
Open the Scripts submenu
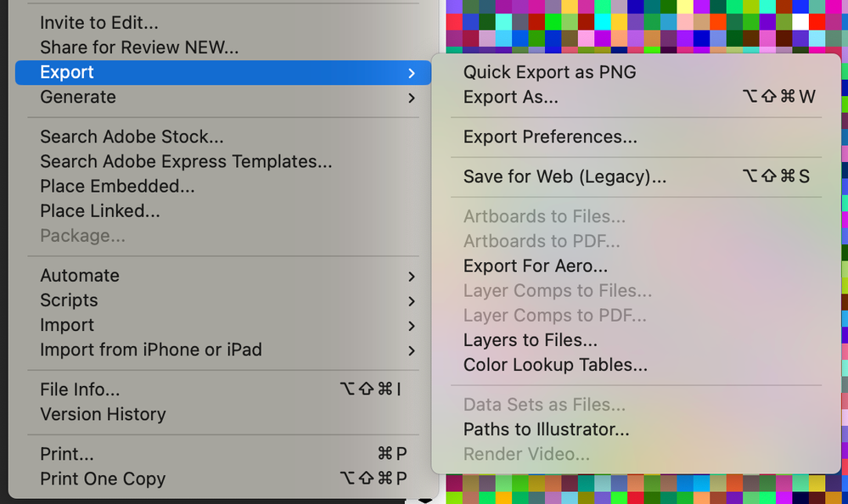pos(69,300)
